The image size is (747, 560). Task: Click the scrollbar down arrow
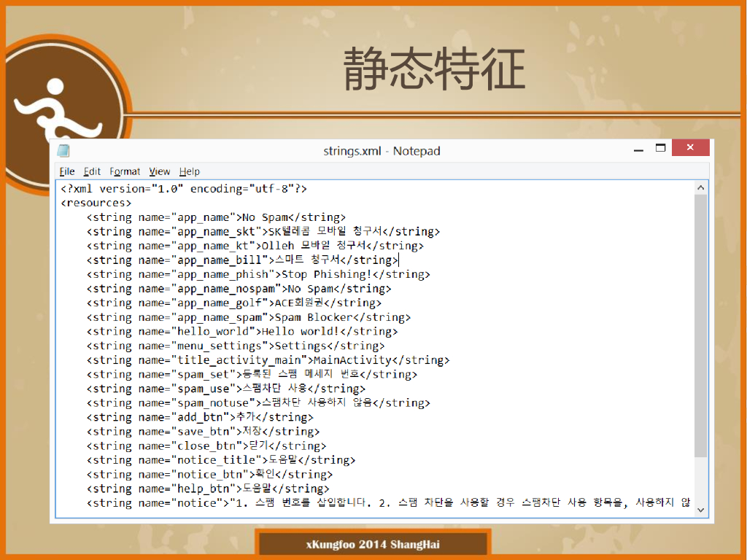point(700,510)
